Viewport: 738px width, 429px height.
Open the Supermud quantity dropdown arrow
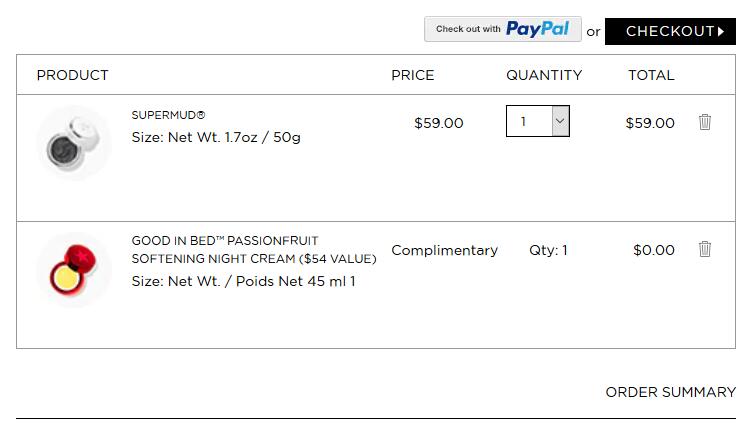[560, 121]
